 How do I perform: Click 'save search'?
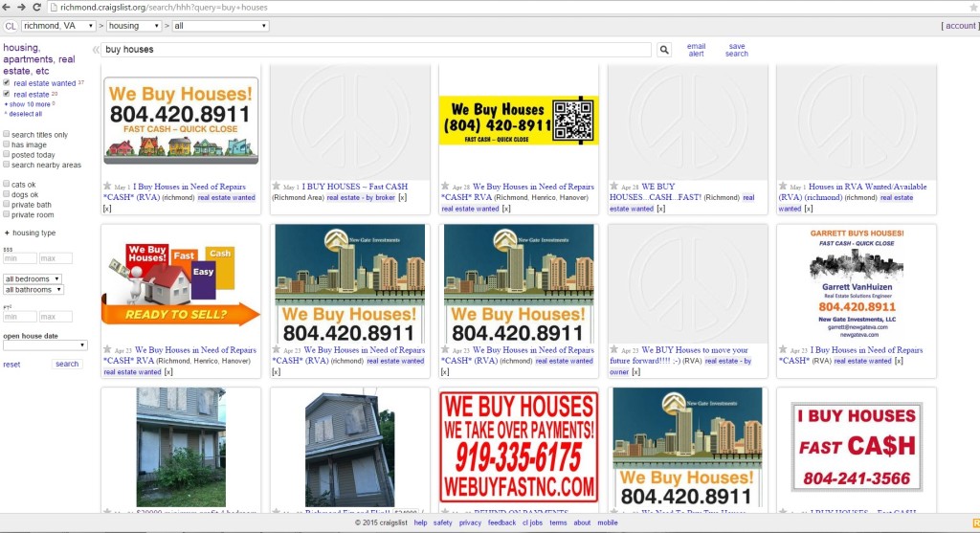point(737,50)
